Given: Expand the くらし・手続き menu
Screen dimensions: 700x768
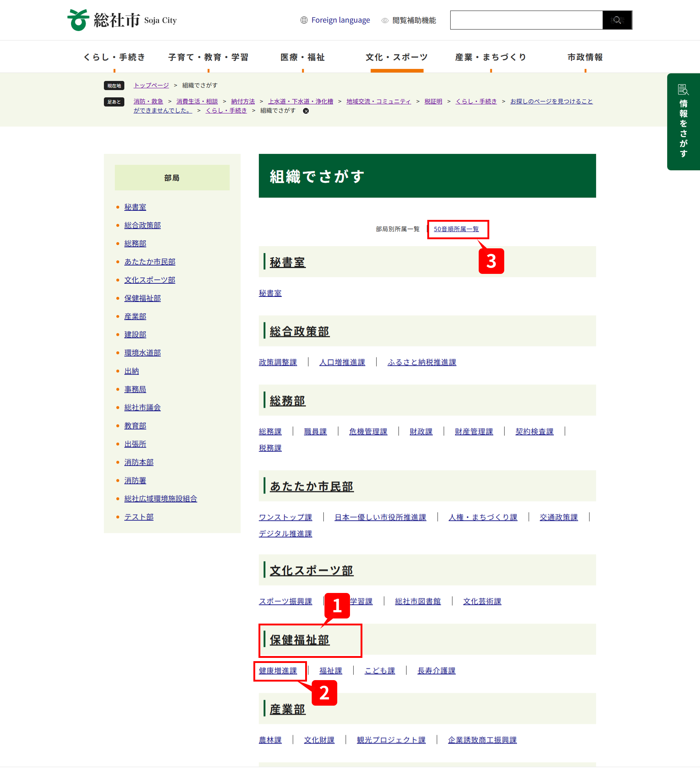Looking at the screenshot, I should pos(114,57).
